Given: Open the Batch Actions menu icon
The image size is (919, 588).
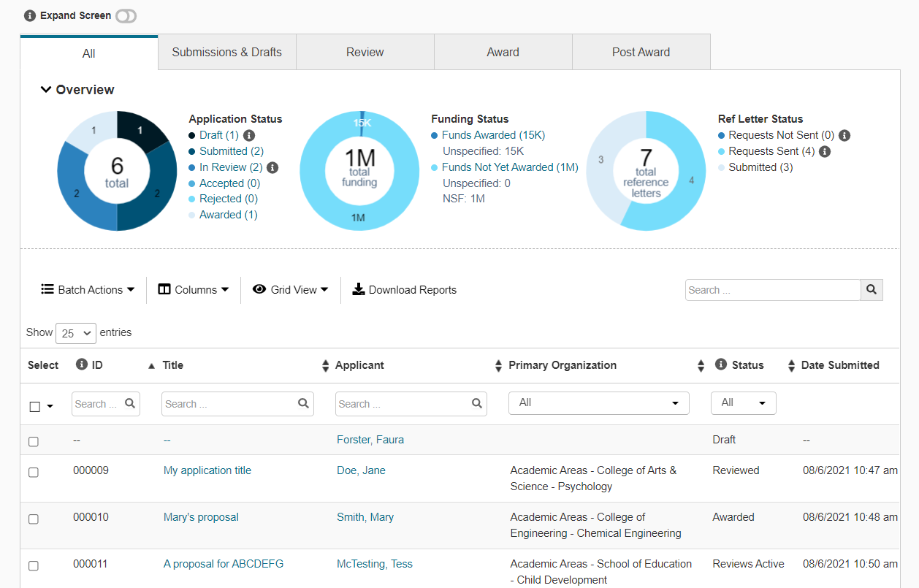Looking at the screenshot, I should pyautogui.click(x=48, y=289).
